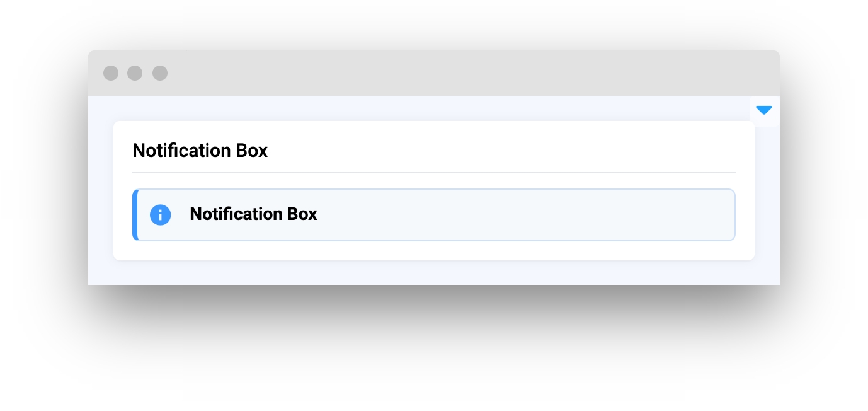Select the "Notification Box" card heading text
Image resolution: width=868 pixels, height=411 pixels.
coord(200,151)
